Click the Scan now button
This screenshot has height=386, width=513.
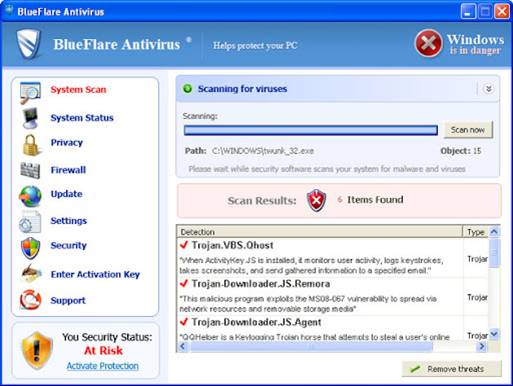point(468,130)
